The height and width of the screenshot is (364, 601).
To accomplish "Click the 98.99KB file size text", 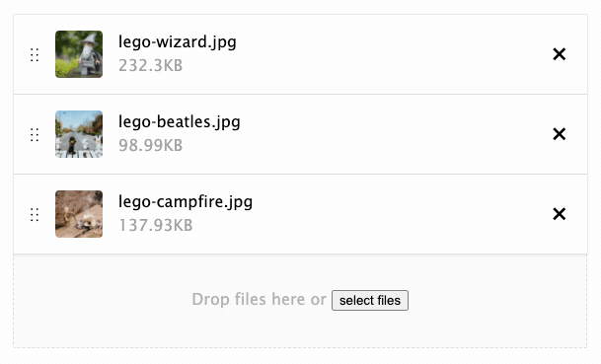I will coord(150,145).
